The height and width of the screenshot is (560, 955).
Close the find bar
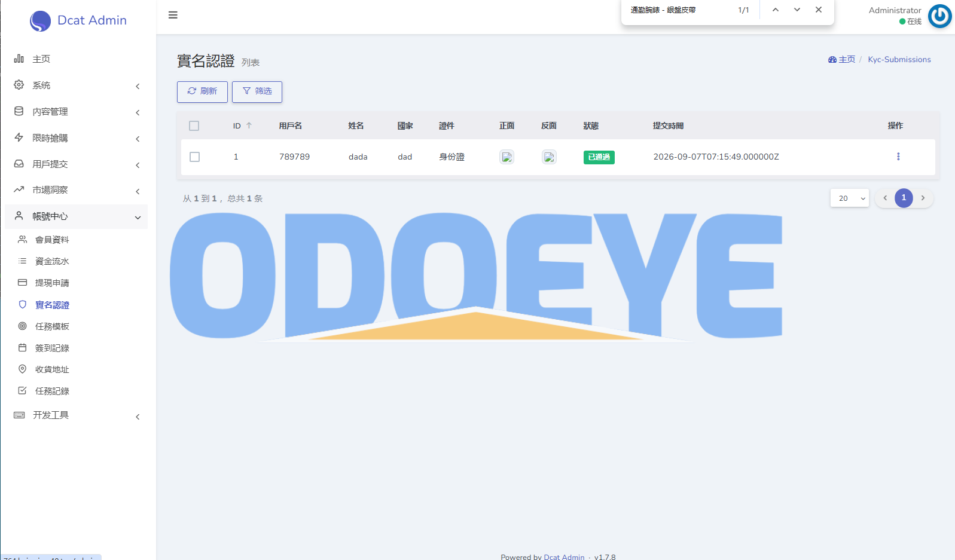click(819, 10)
